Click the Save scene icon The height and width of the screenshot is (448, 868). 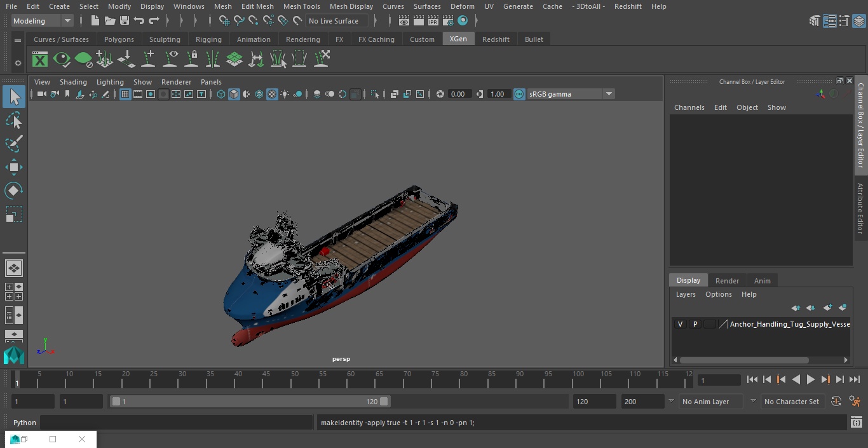pos(125,21)
